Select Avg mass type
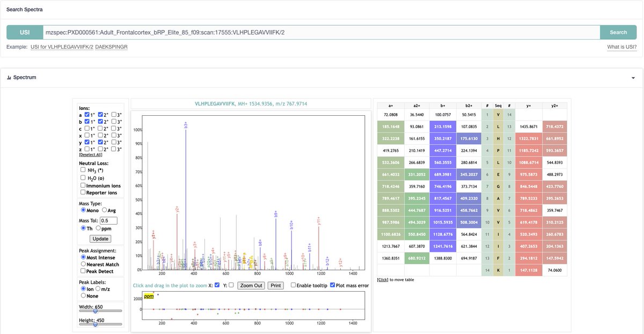The image size is (644, 334). [x=105, y=210]
